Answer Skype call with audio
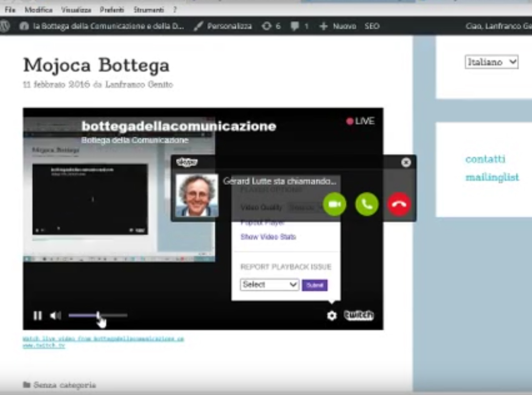The height and width of the screenshot is (395, 532). coord(367,204)
